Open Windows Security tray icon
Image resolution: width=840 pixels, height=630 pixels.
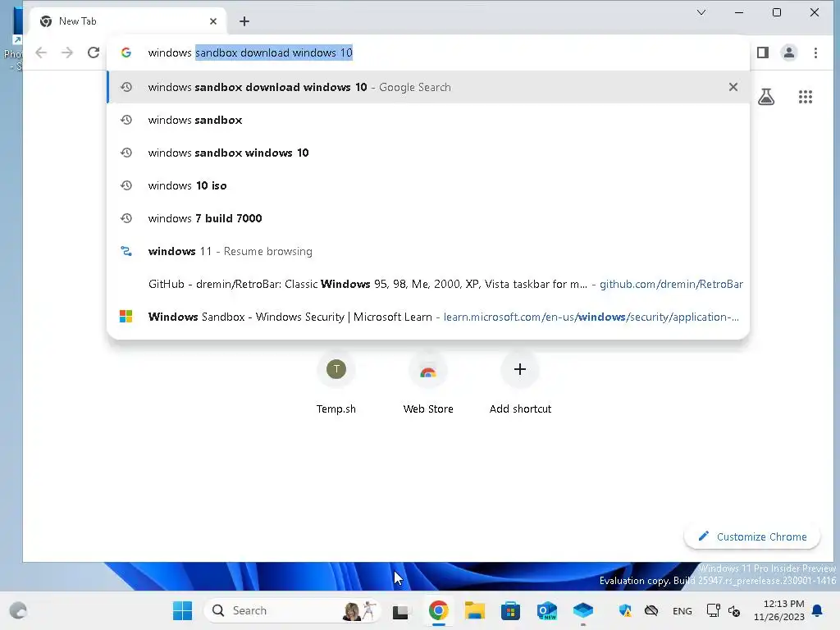[624, 610]
